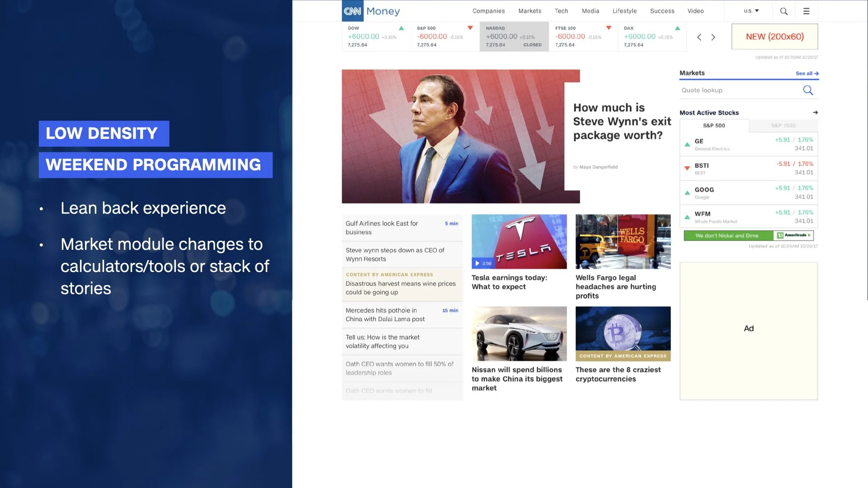Open the Lifestyle menu item
This screenshot has height=488, width=868.
tap(624, 11)
